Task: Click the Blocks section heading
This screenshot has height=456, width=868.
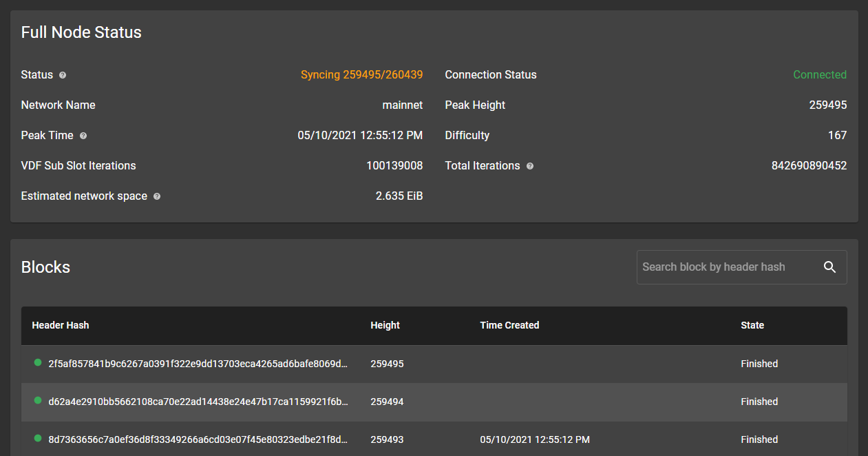Action: [45, 267]
